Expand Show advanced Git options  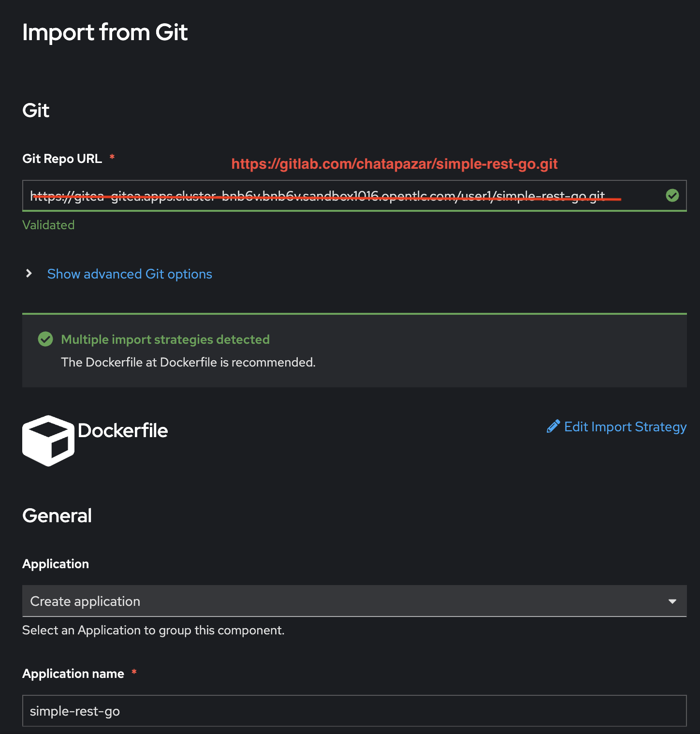coord(130,274)
